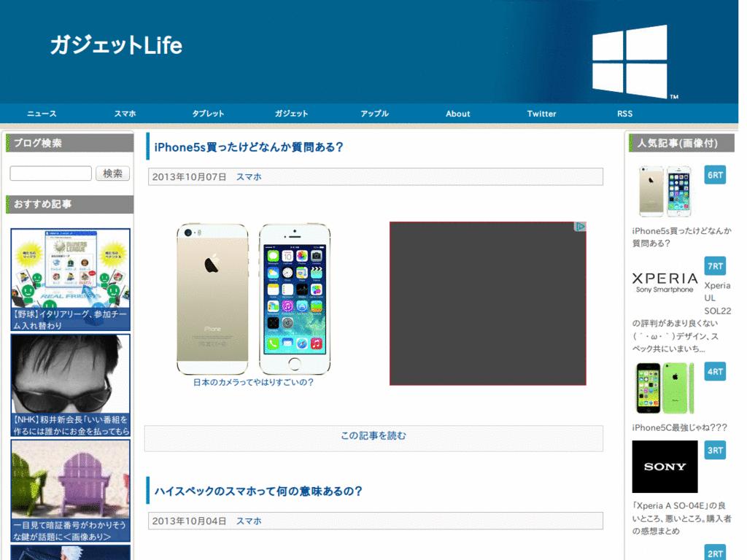Click the 検索 search button
The image size is (747, 560).
click(113, 174)
